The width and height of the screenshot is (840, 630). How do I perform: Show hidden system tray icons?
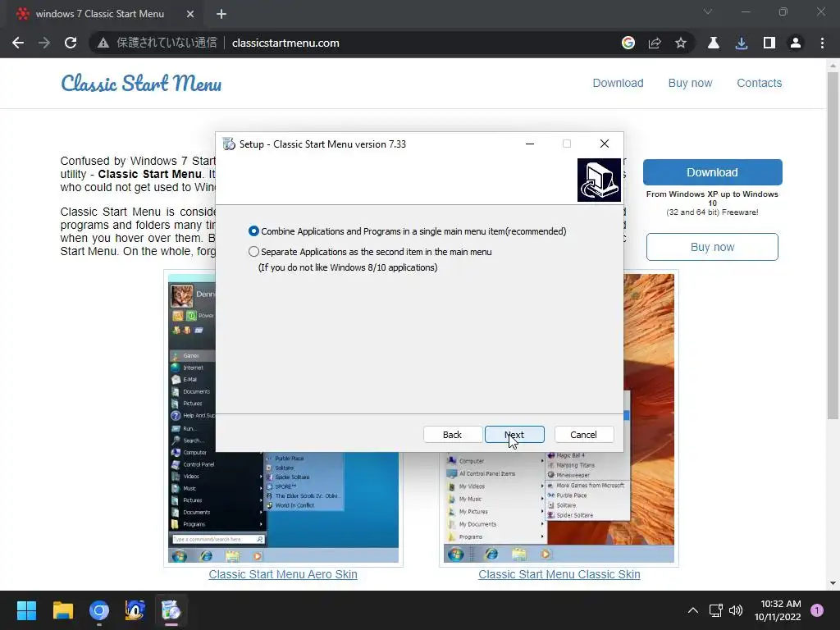tap(692, 610)
